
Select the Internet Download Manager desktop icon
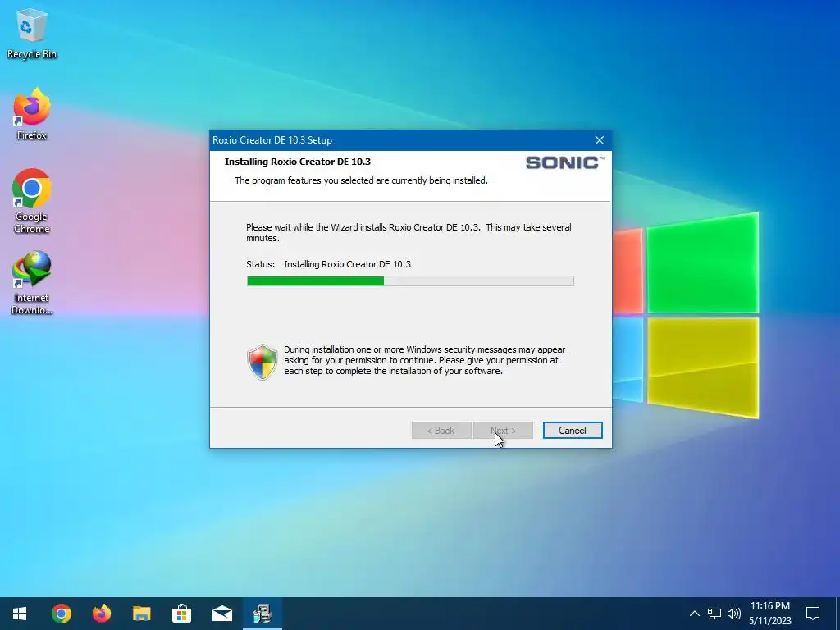tap(32, 283)
